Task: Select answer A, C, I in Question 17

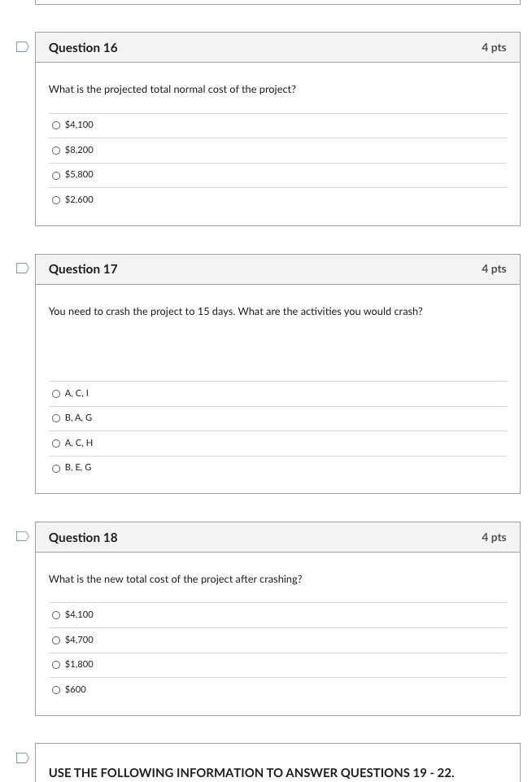Action: click(x=56, y=394)
